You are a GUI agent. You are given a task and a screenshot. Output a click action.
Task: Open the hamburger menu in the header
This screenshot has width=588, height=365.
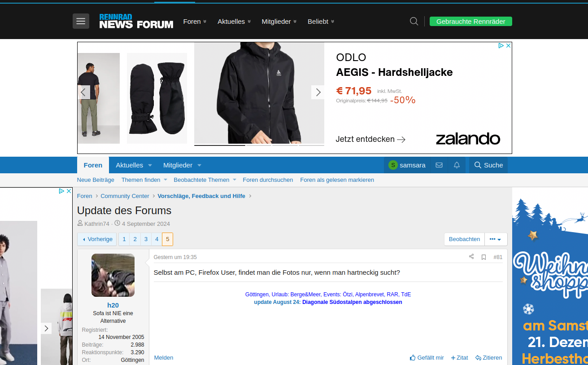[81, 21]
